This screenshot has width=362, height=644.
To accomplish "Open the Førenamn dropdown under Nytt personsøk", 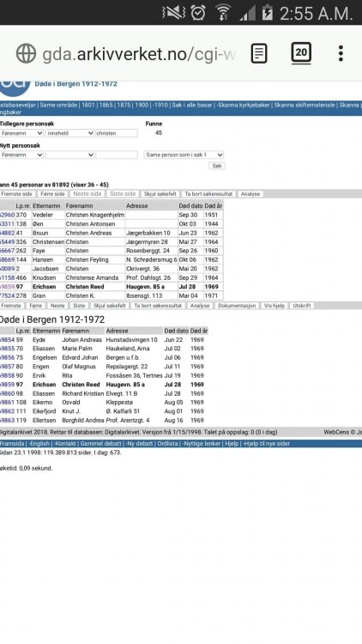I will coord(21,155).
